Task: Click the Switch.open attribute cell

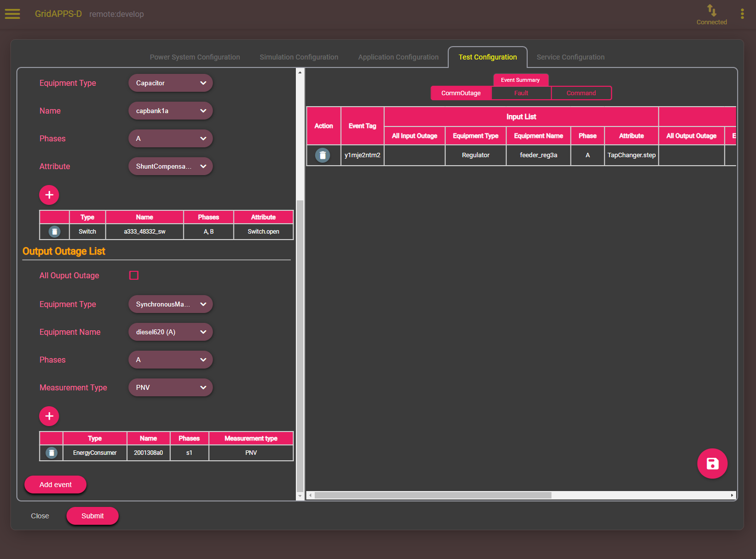Action: click(264, 232)
